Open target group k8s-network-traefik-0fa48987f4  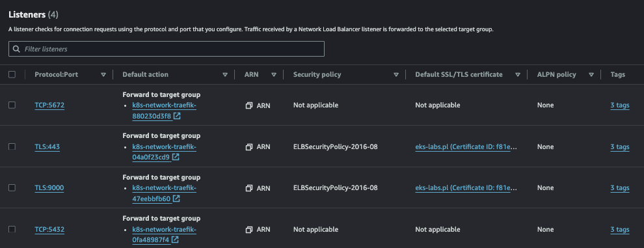click(x=165, y=234)
